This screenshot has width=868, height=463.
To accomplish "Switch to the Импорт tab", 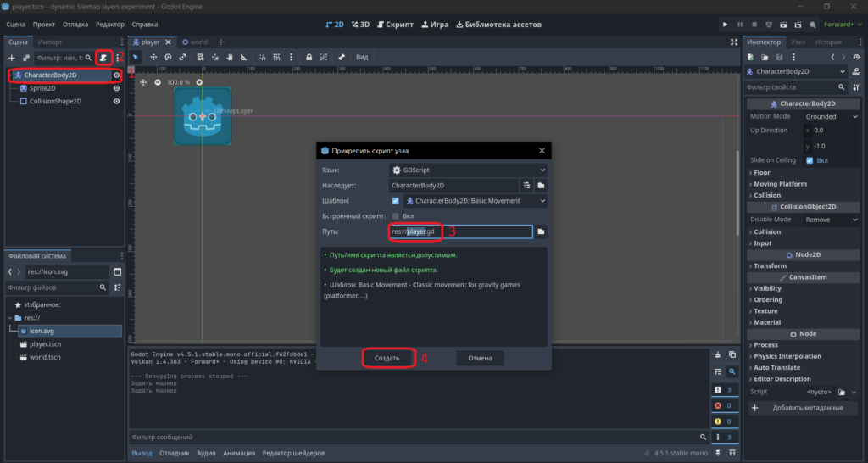I will coord(50,42).
